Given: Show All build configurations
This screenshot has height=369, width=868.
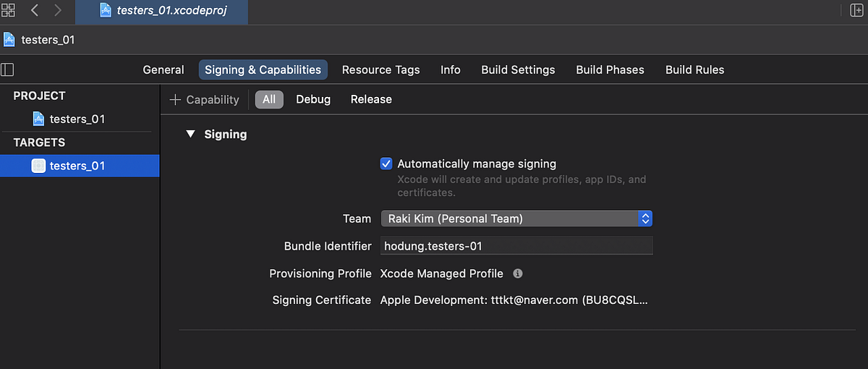Looking at the screenshot, I should [x=269, y=100].
